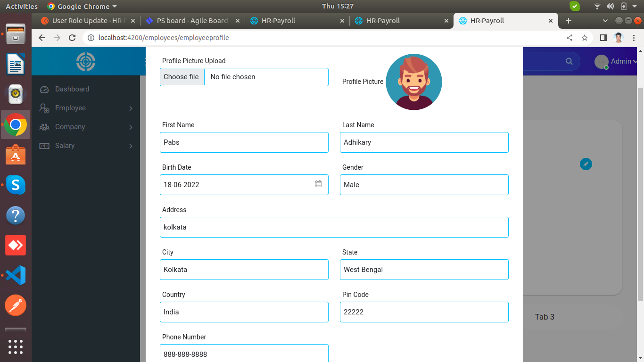Click the First Name input field
644x362 pixels.
coord(244,142)
